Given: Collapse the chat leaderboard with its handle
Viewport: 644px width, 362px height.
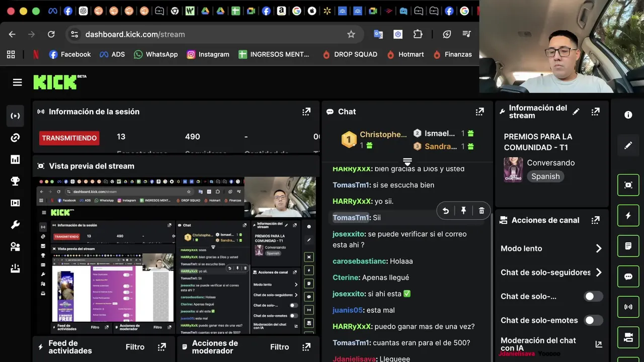Looking at the screenshot, I should [408, 161].
